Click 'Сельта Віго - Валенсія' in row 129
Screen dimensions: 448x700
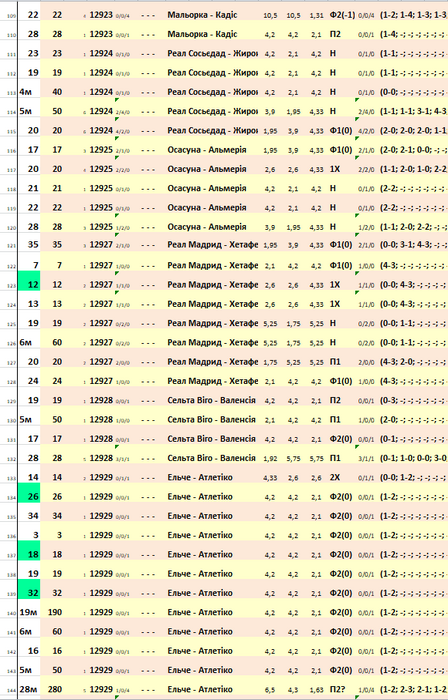tap(212, 400)
